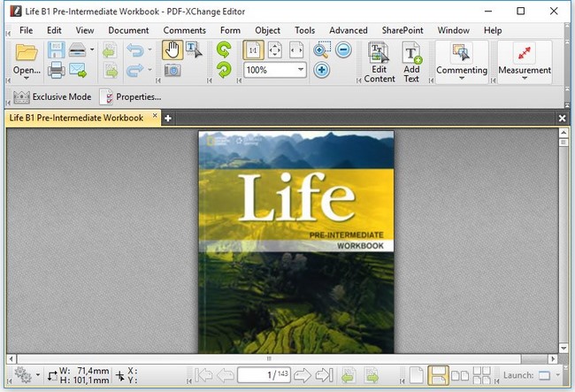Image resolution: width=575 pixels, height=392 pixels.
Task: Switch to two-page facing layout
Action: click(x=460, y=375)
